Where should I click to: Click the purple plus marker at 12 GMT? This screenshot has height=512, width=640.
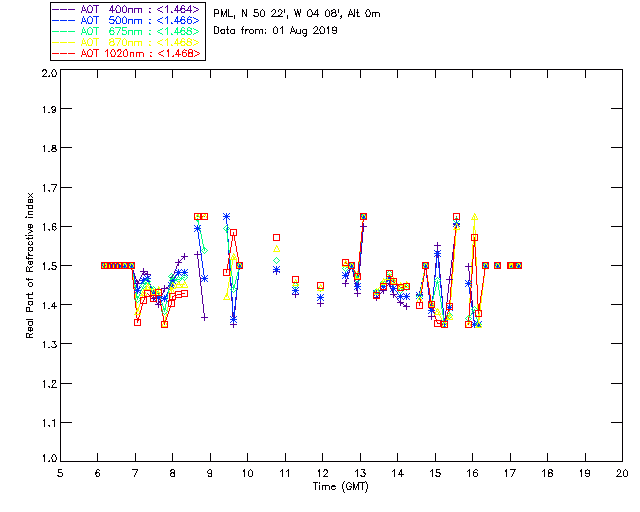(x=321, y=303)
